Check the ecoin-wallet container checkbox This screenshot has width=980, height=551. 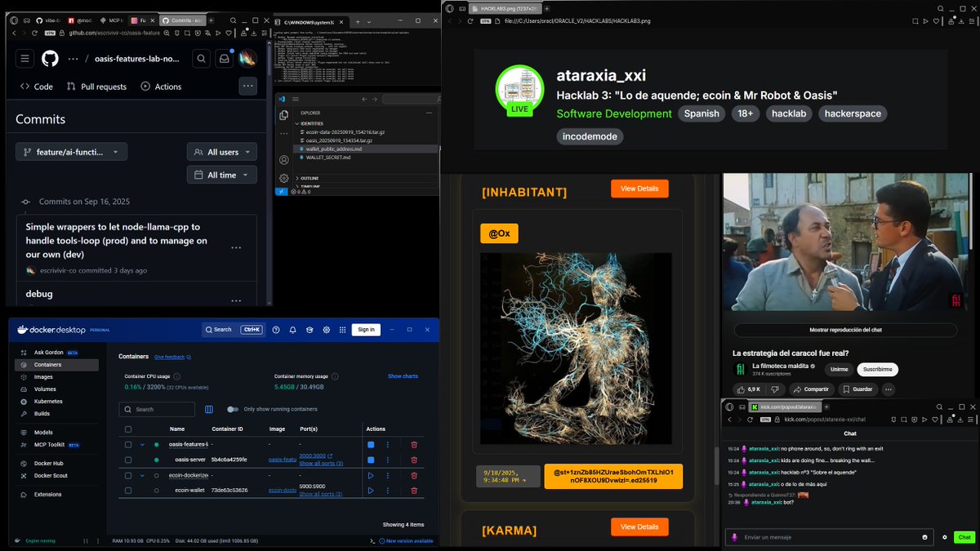tap(128, 491)
